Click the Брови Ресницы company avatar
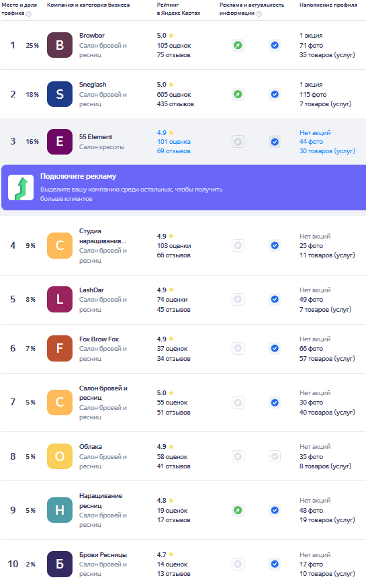 [x=60, y=564]
